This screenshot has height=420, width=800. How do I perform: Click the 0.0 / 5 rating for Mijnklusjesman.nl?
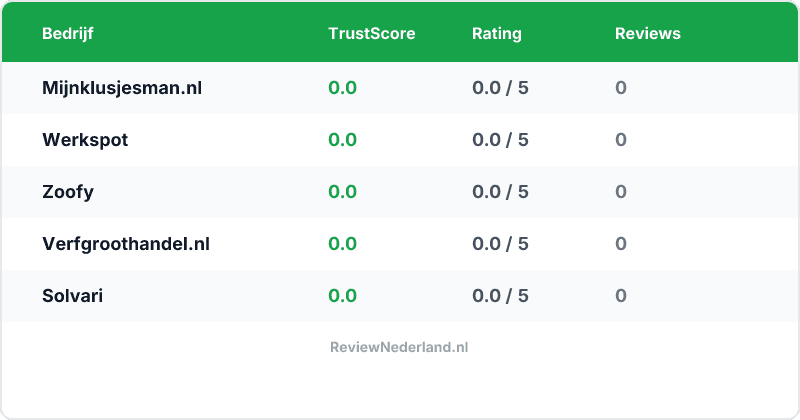coord(500,88)
